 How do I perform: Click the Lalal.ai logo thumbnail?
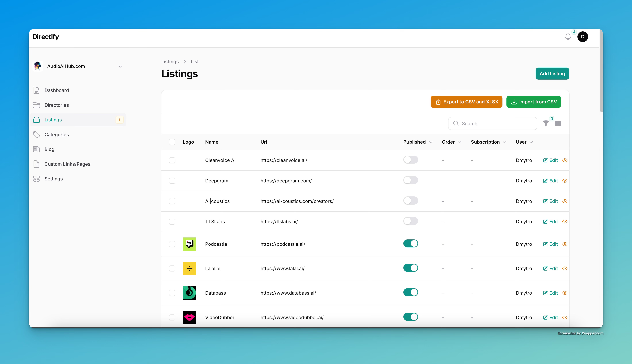pos(189,268)
